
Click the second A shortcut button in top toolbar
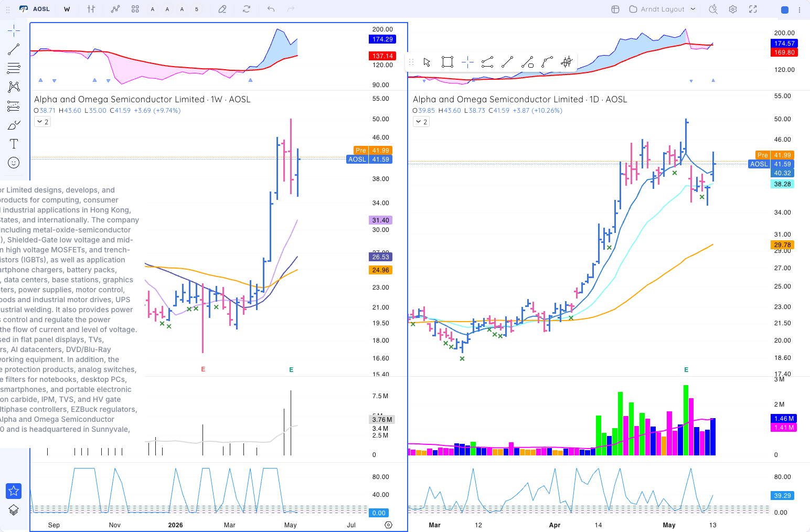[167, 9]
